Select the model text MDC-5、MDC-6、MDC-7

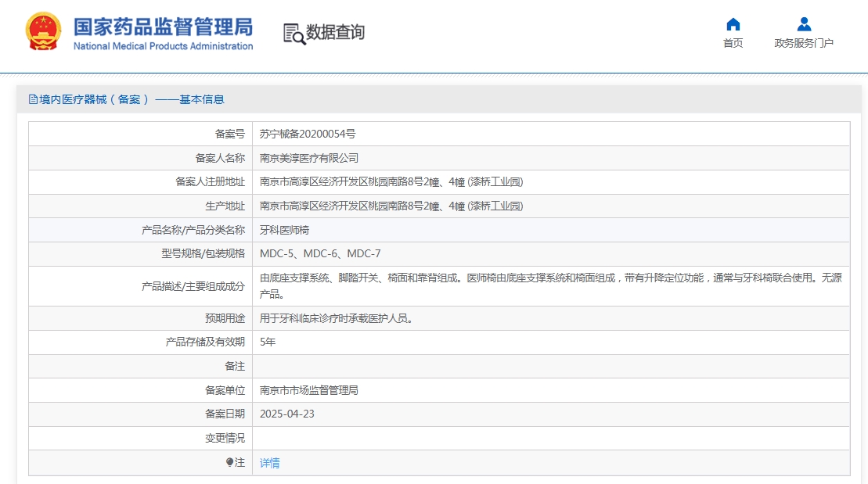point(320,254)
